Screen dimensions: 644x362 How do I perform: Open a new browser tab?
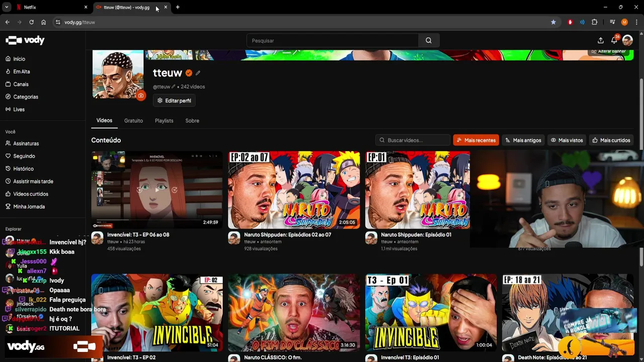[x=178, y=7]
